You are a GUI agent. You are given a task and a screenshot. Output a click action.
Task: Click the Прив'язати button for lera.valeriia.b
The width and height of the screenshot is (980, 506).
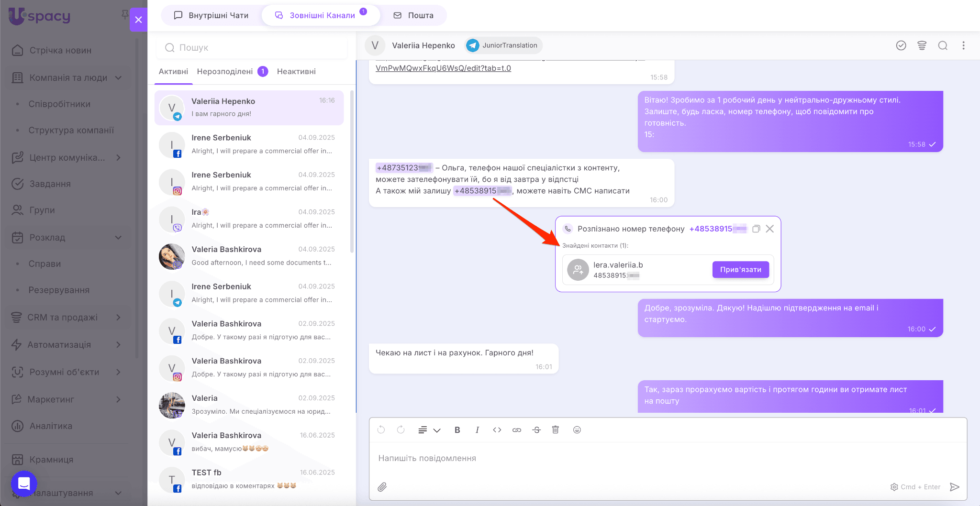740,269
